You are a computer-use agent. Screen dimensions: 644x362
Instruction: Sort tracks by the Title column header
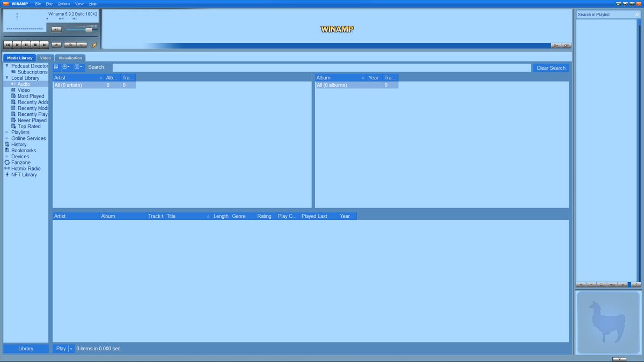(188, 216)
